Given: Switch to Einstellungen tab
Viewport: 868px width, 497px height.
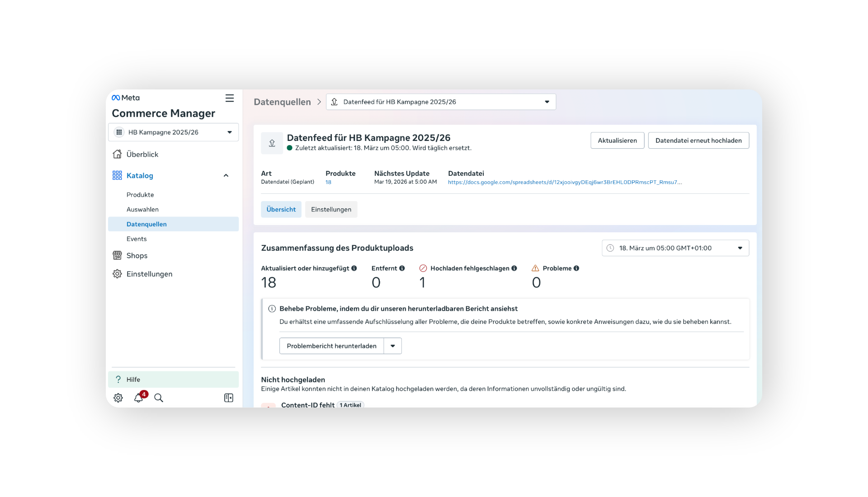Looking at the screenshot, I should click(331, 210).
